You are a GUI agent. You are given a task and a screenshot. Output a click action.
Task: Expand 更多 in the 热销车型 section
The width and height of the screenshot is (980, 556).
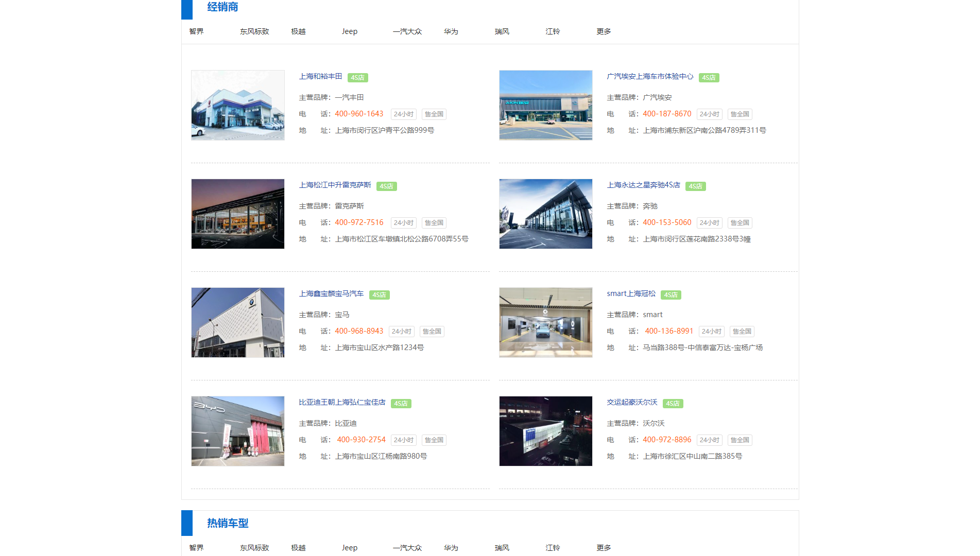[x=604, y=548]
